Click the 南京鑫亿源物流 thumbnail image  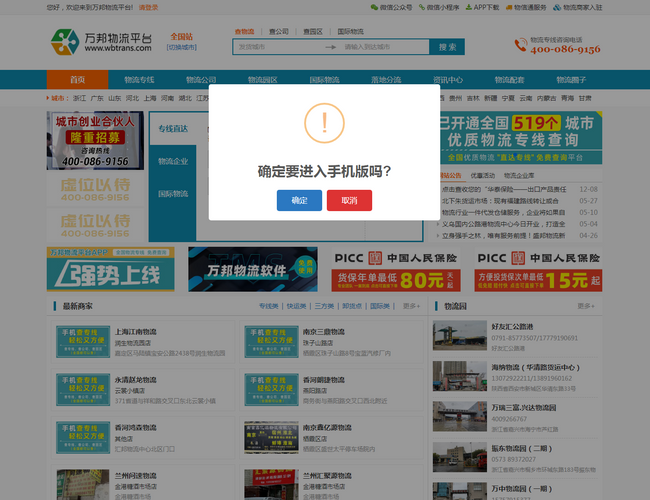tap(272, 438)
